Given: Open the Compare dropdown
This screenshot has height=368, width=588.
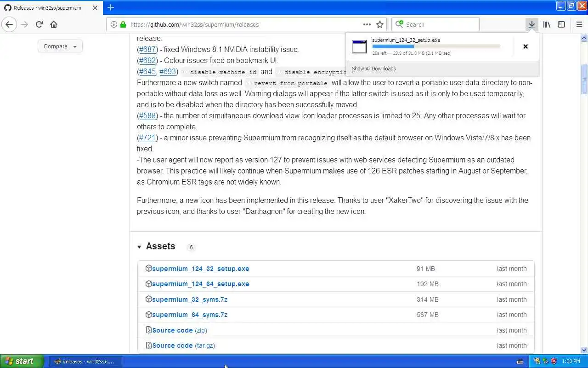Looking at the screenshot, I should point(60,46).
